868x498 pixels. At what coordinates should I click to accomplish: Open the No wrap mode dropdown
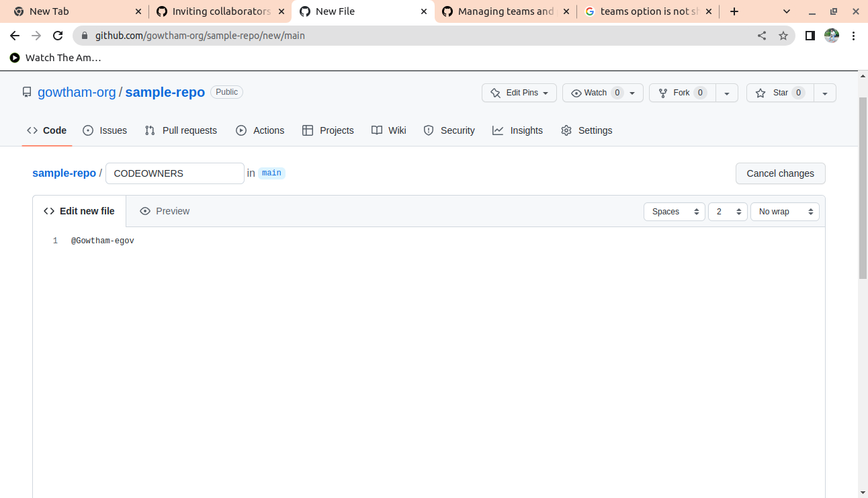784,212
